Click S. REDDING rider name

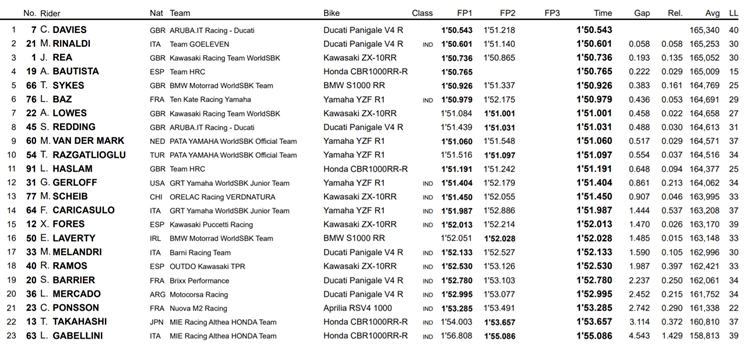pos(68,127)
